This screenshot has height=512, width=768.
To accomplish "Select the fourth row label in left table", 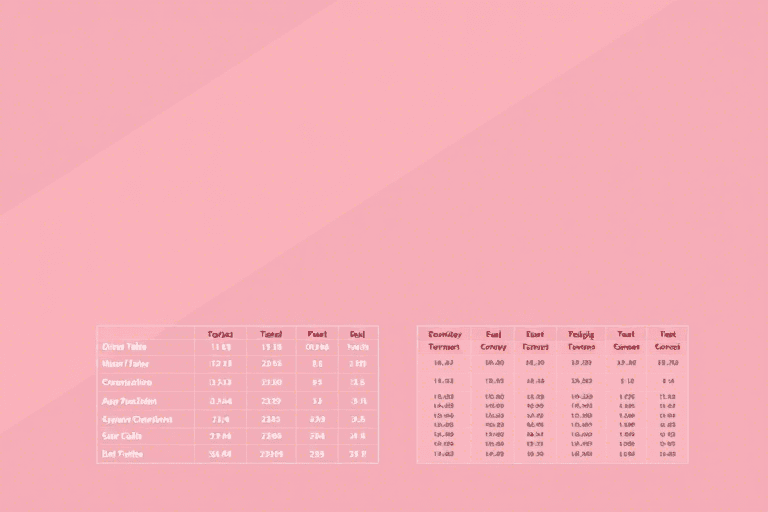I will coord(131,401).
